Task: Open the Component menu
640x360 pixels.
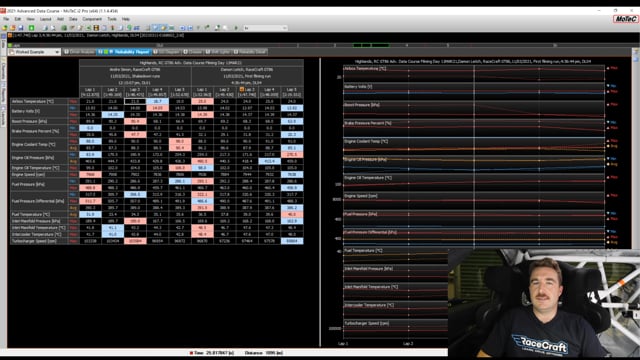Action: coord(92,19)
